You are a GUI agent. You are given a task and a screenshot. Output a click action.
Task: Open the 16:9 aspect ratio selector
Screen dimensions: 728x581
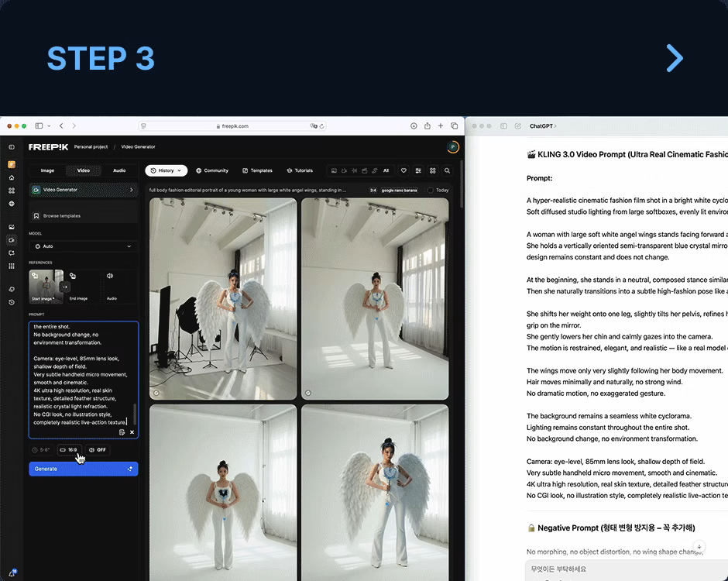[x=69, y=449]
